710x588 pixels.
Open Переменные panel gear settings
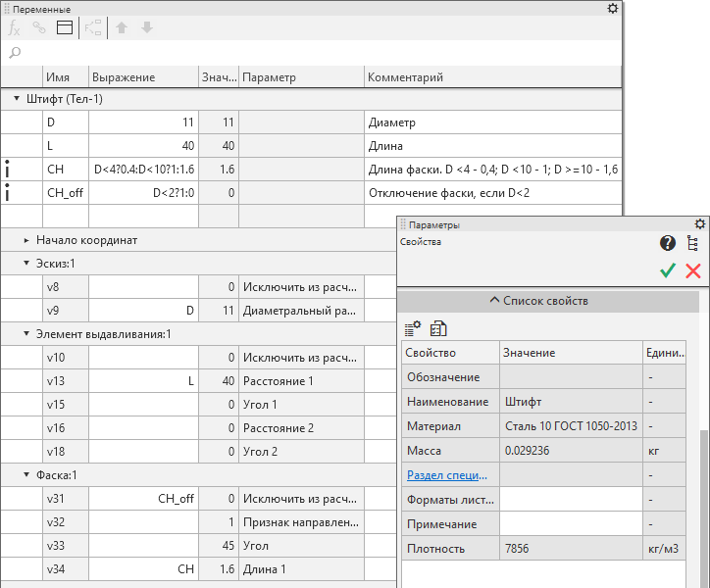click(x=612, y=8)
